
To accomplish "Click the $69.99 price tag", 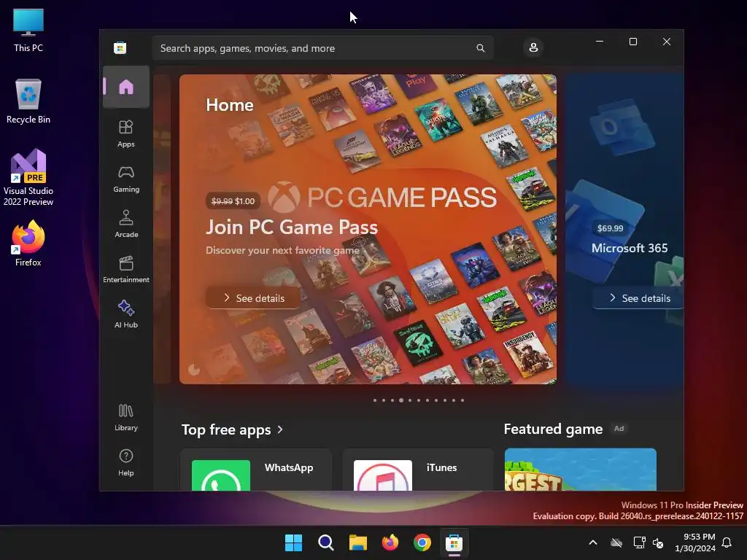I will [611, 228].
